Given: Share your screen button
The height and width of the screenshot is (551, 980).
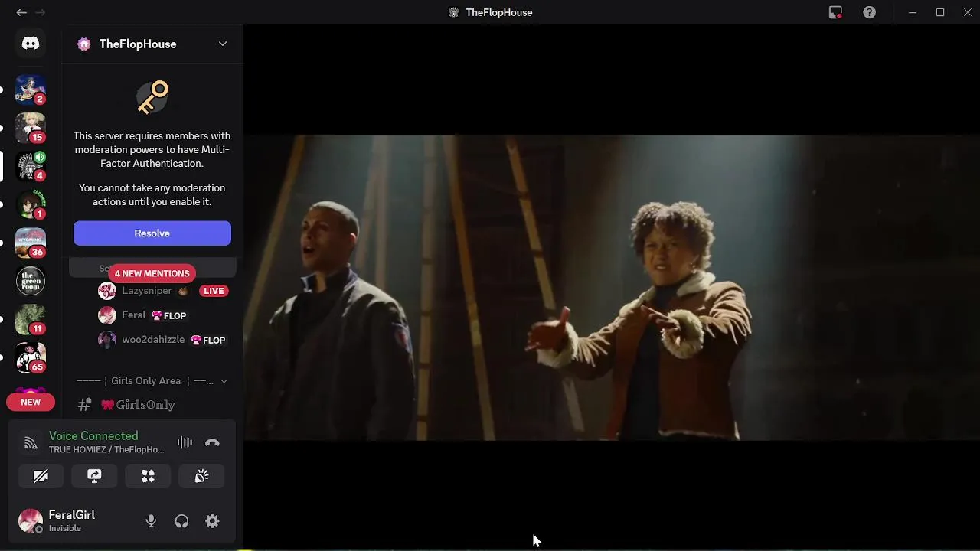Looking at the screenshot, I should (x=94, y=476).
